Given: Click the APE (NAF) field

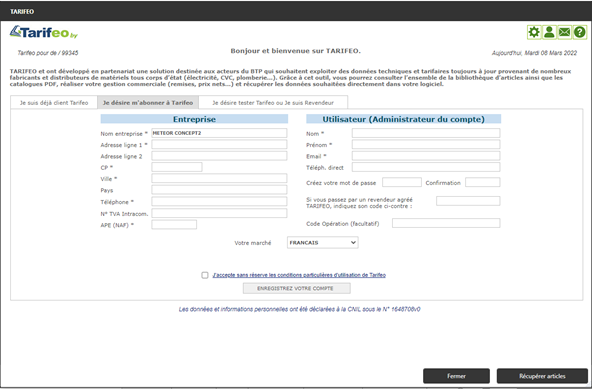Looking at the screenshot, I should 174,225.
